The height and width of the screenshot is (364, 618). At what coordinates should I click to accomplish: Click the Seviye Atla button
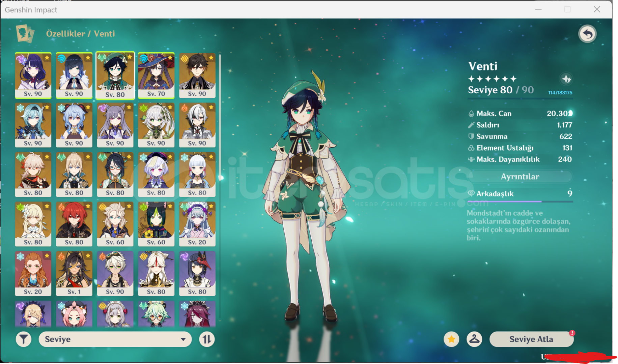pyautogui.click(x=531, y=339)
